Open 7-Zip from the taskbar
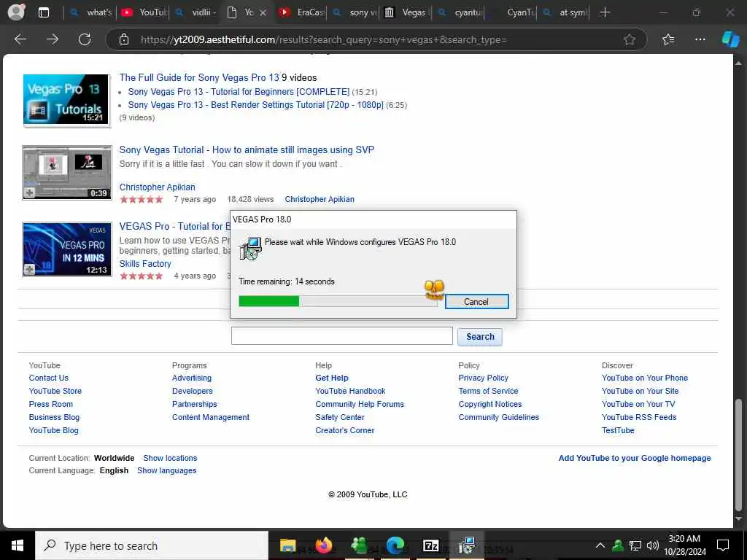 click(x=430, y=545)
